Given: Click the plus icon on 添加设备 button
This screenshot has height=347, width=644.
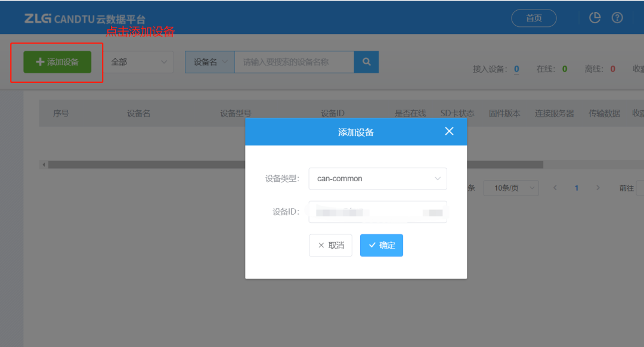Looking at the screenshot, I should click(39, 61).
